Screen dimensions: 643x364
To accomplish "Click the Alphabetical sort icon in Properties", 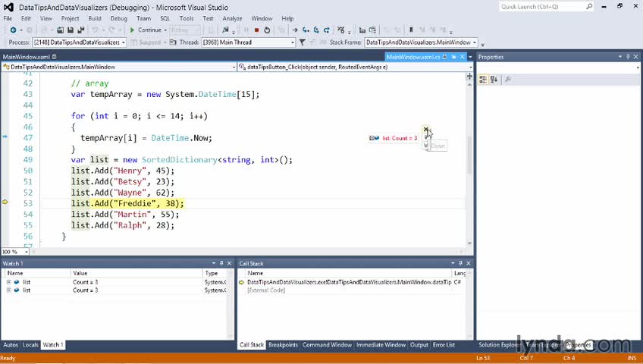I will 494,80.
